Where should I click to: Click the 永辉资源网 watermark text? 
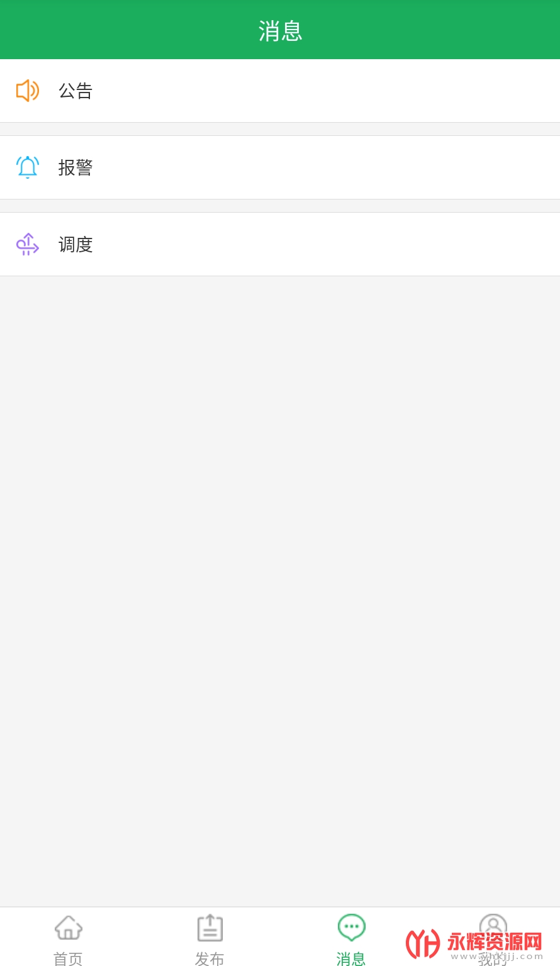tap(495, 941)
